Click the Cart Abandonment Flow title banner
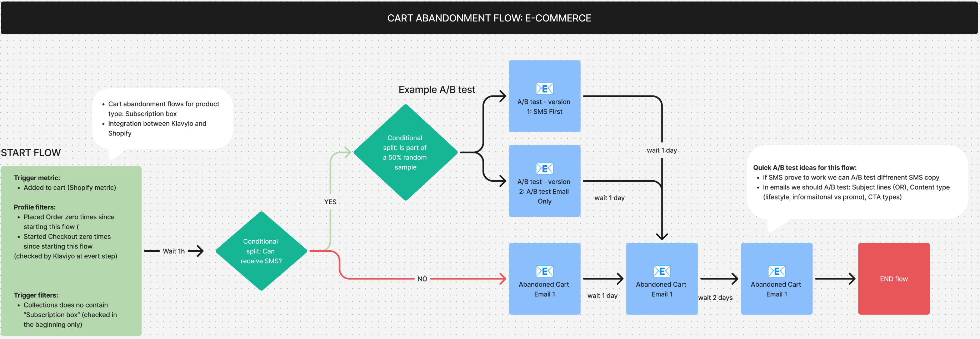The height and width of the screenshot is (339, 980). [x=489, y=18]
